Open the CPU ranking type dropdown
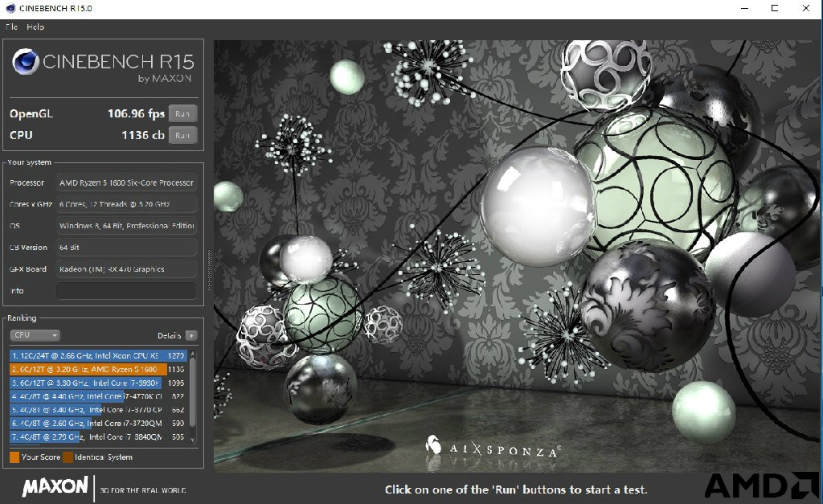823x504 pixels. (35, 335)
